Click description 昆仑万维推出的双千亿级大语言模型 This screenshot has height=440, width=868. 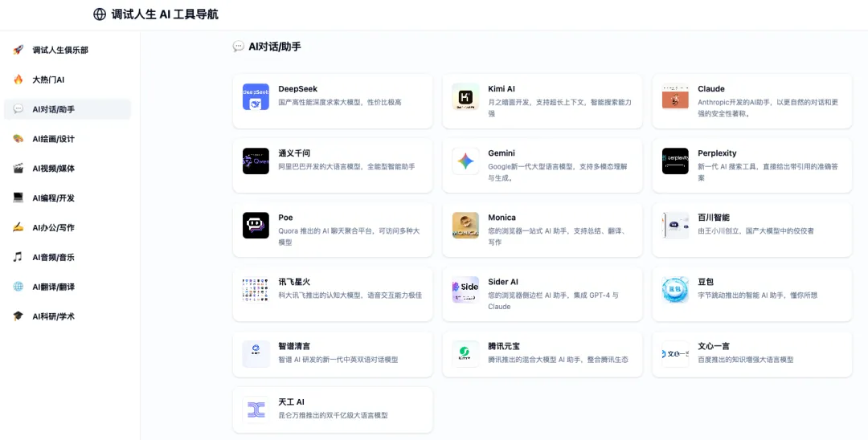pos(334,415)
